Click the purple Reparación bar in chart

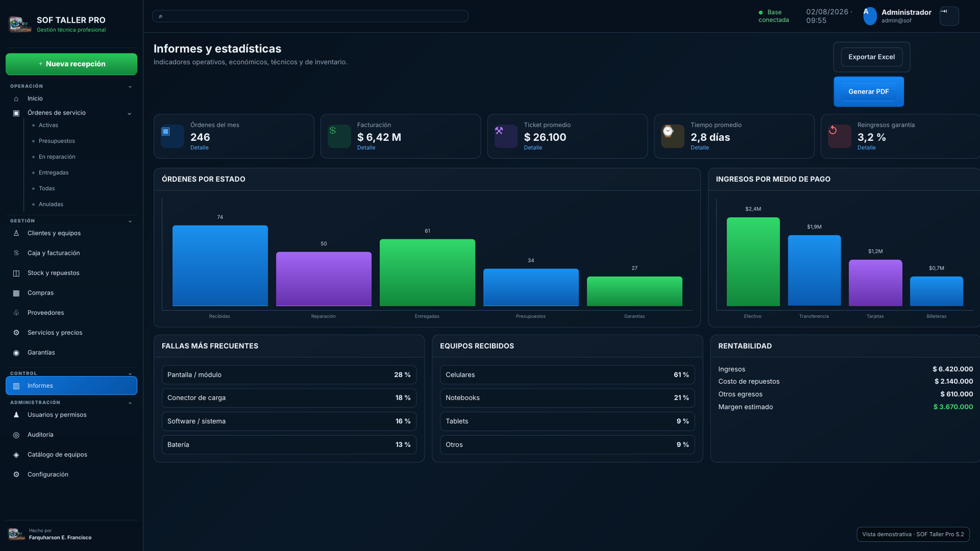[323, 279]
